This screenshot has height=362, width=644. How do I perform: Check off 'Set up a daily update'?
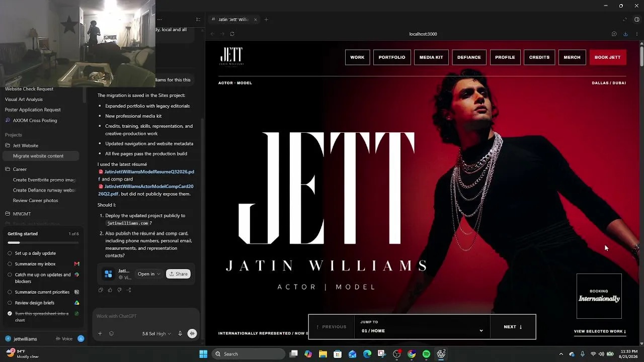10,253
